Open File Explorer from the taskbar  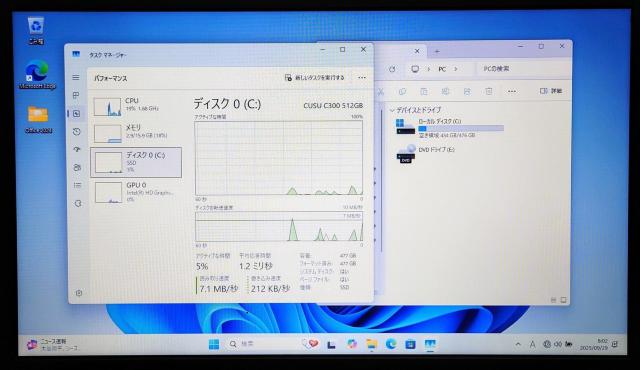[x=371, y=344]
